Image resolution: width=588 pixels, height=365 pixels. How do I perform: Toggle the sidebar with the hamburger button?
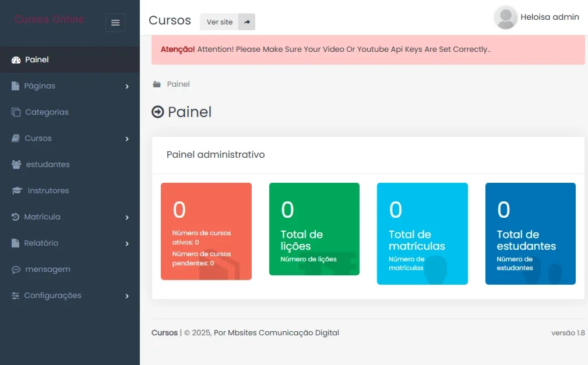(115, 23)
